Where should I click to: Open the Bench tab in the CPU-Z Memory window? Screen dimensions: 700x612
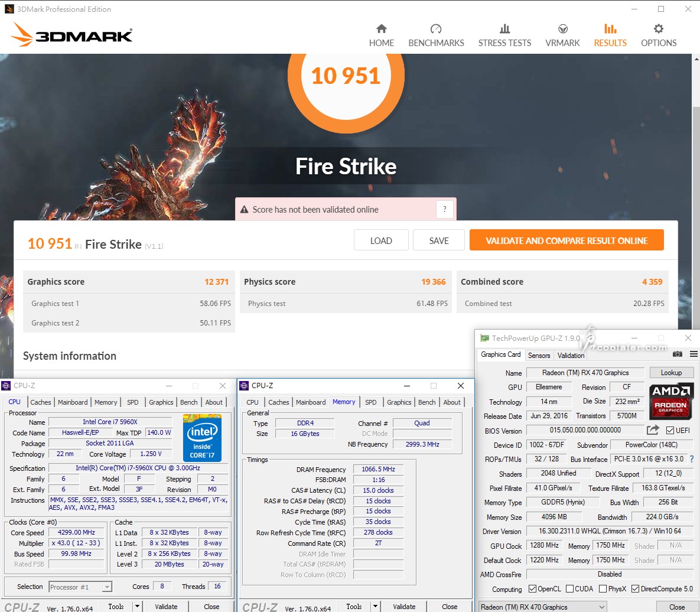coord(426,402)
